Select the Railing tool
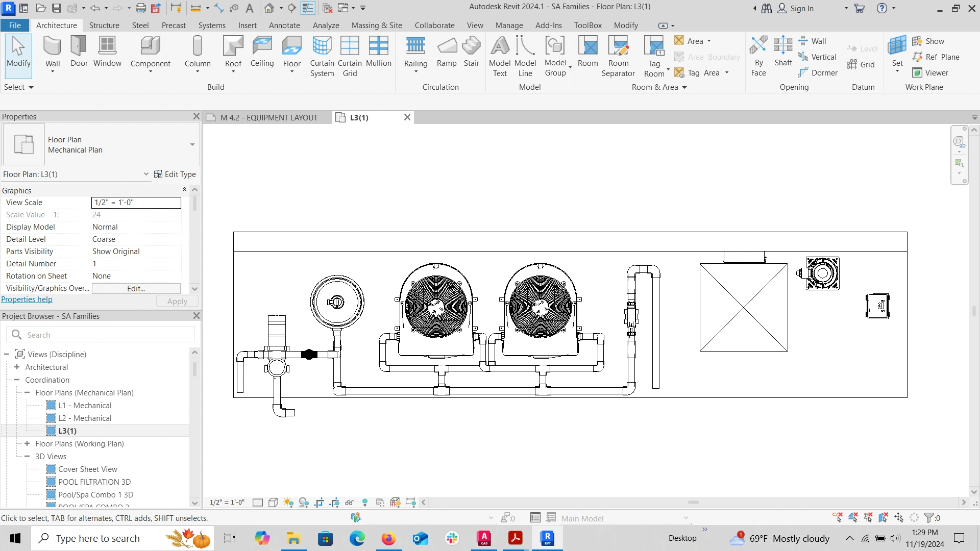Viewport: 980px width, 551px height. 415,54
